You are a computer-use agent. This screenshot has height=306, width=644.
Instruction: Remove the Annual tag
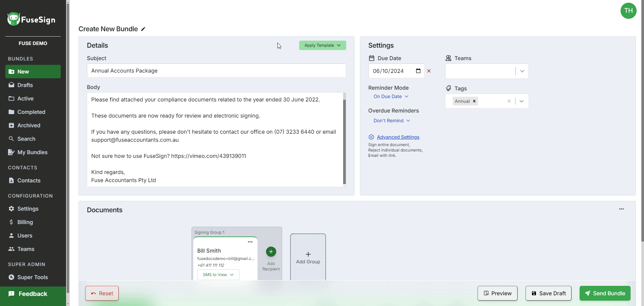click(x=474, y=101)
